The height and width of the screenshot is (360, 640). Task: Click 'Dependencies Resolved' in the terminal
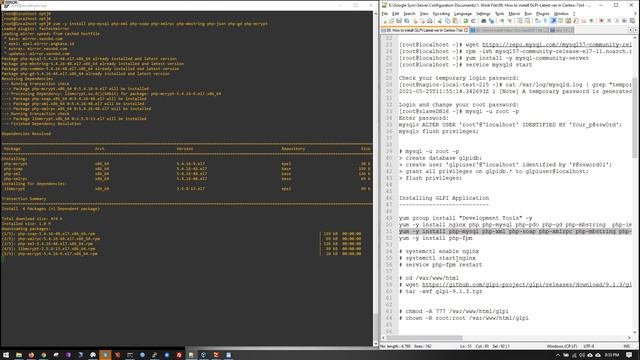pos(26,133)
